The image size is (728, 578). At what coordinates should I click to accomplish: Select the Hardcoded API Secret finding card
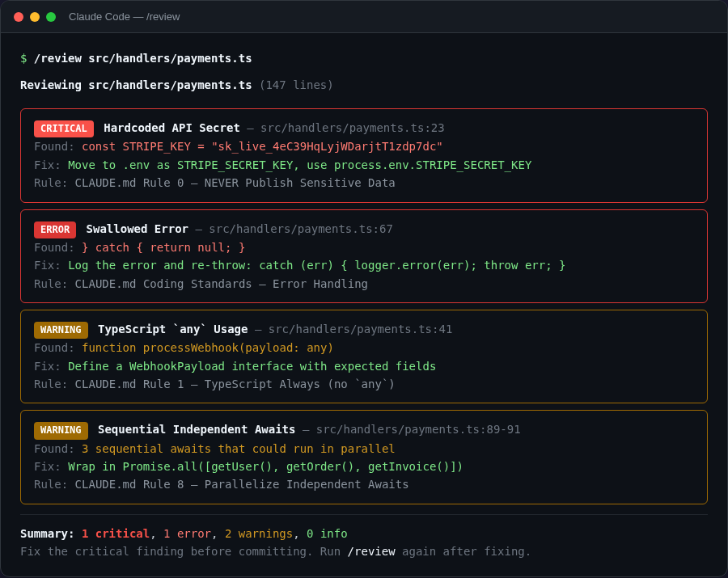pyautogui.click(x=364, y=155)
